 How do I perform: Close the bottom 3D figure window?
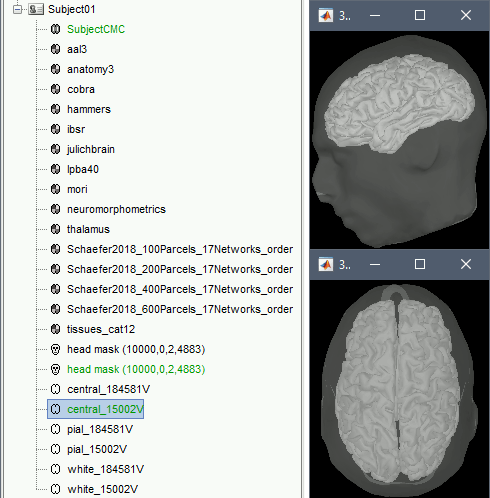coord(466,265)
